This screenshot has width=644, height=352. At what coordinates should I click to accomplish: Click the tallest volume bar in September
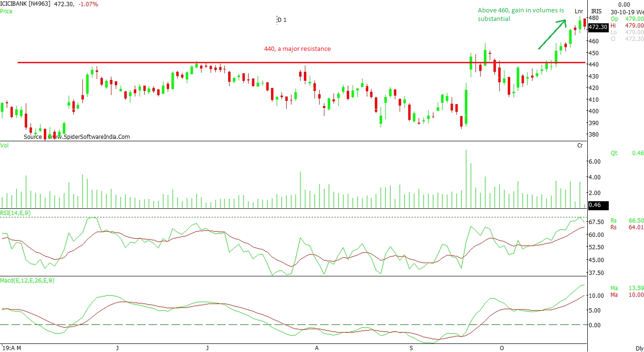[466, 178]
